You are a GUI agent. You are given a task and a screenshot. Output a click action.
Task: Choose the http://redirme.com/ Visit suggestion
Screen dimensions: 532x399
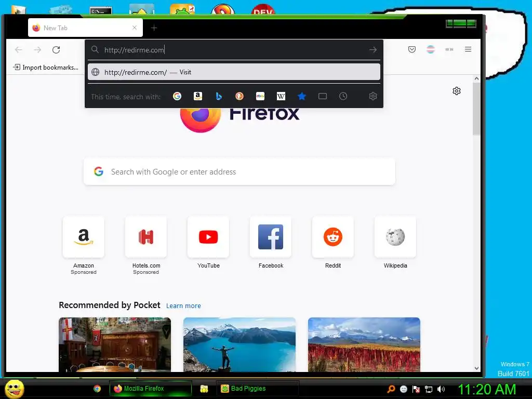tap(234, 72)
